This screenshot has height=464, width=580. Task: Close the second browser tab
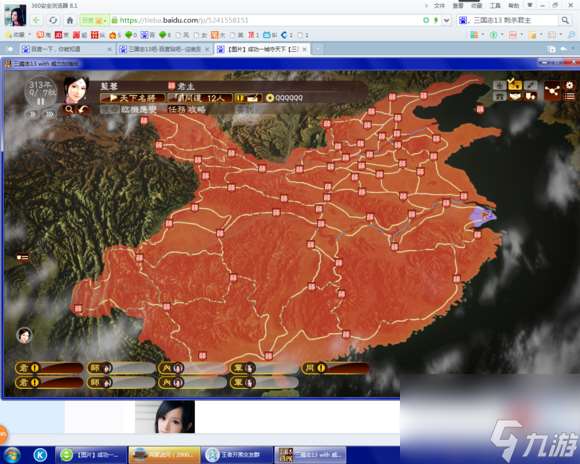[x=208, y=49]
